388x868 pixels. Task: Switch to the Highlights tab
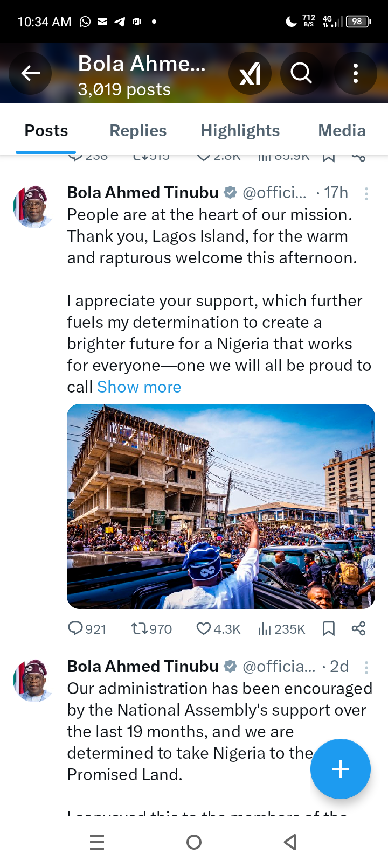(240, 131)
